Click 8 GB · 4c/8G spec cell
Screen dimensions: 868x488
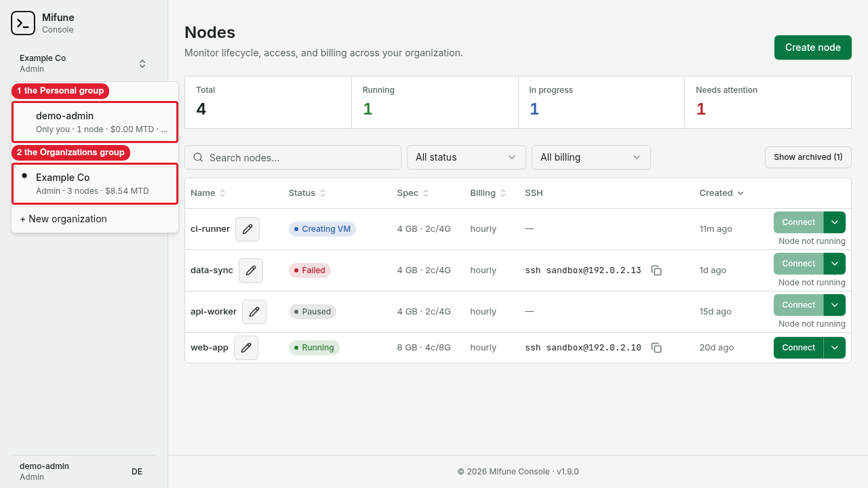click(424, 348)
